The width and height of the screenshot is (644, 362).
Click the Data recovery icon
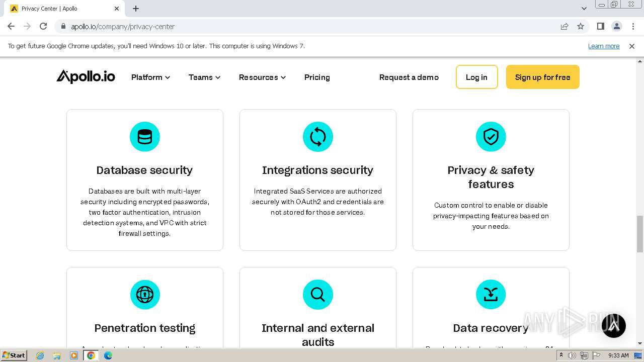click(491, 295)
